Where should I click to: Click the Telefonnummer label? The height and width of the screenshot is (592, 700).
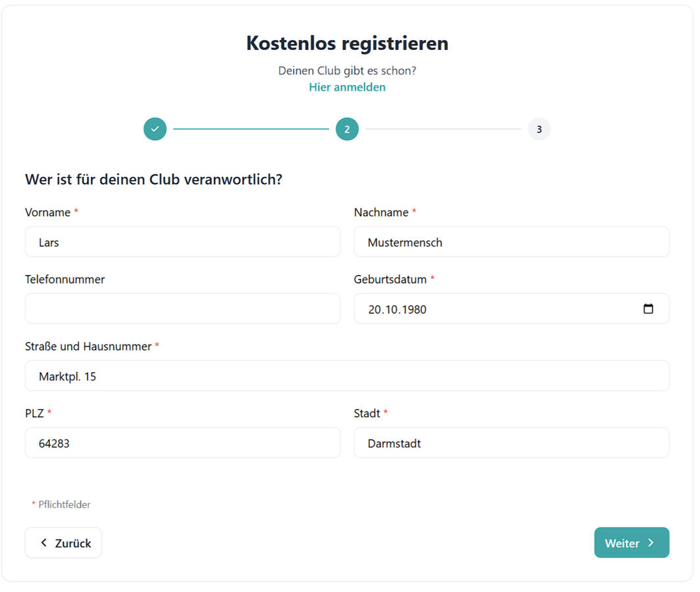(x=65, y=280)
